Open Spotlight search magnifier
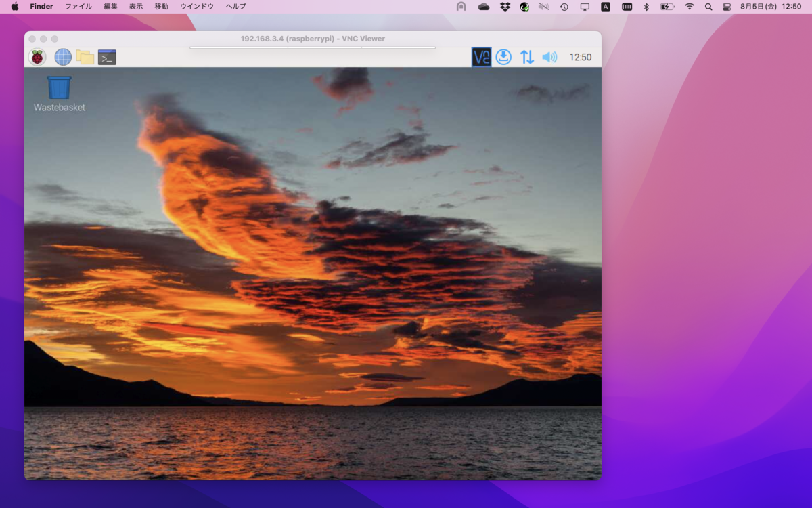The image size is (812, 508). (x=708, y=7)
